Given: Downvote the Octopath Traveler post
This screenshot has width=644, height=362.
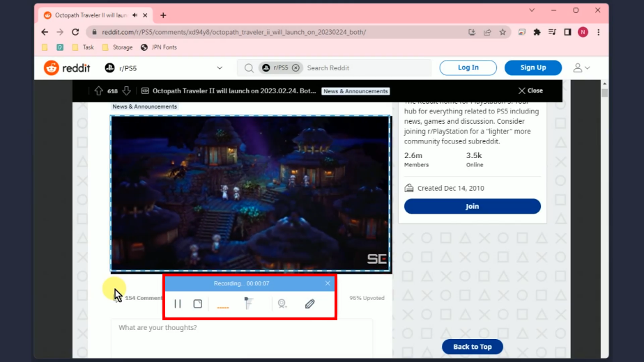Looking at the screenshot, I should coord(127,91).
